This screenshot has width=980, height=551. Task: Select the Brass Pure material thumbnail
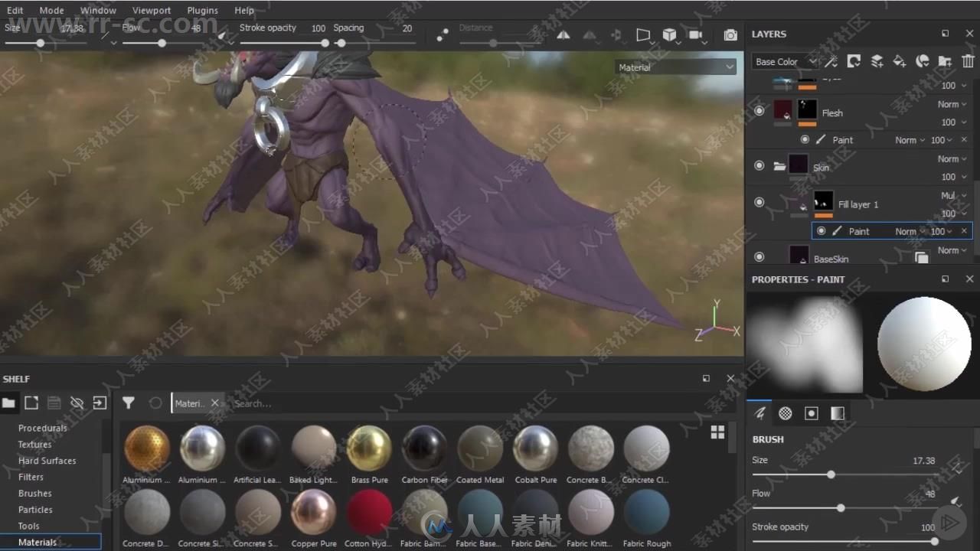tap(369, 455)
